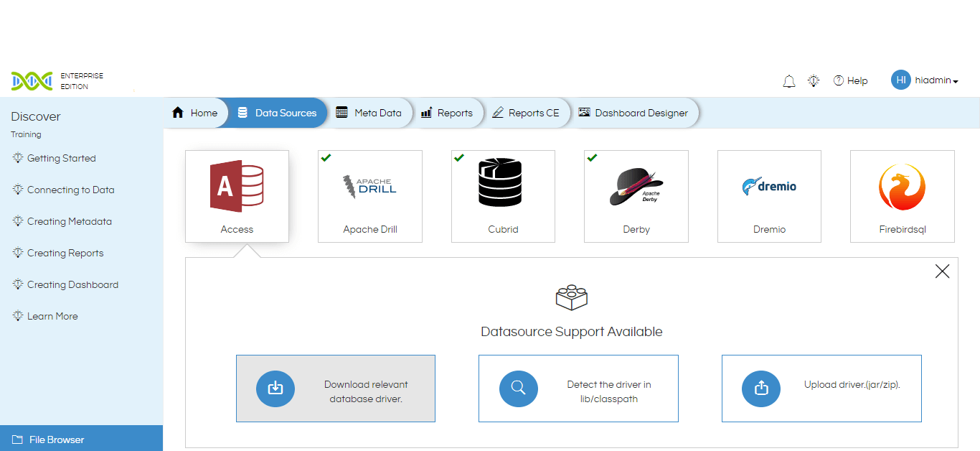This screenshot has height=451, width=980.
Task: Switch to the Meta Data tab
Action: pyautogui.click(x=369, y=113)
